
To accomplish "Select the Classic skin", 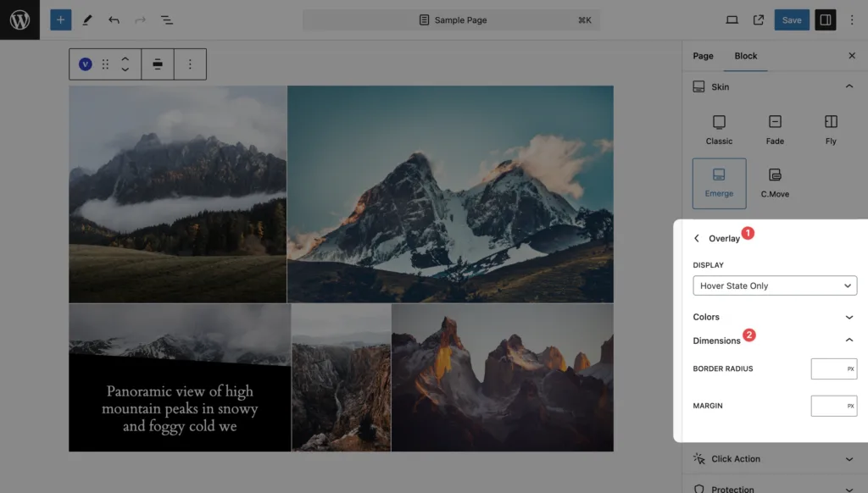I will (719, 130).
